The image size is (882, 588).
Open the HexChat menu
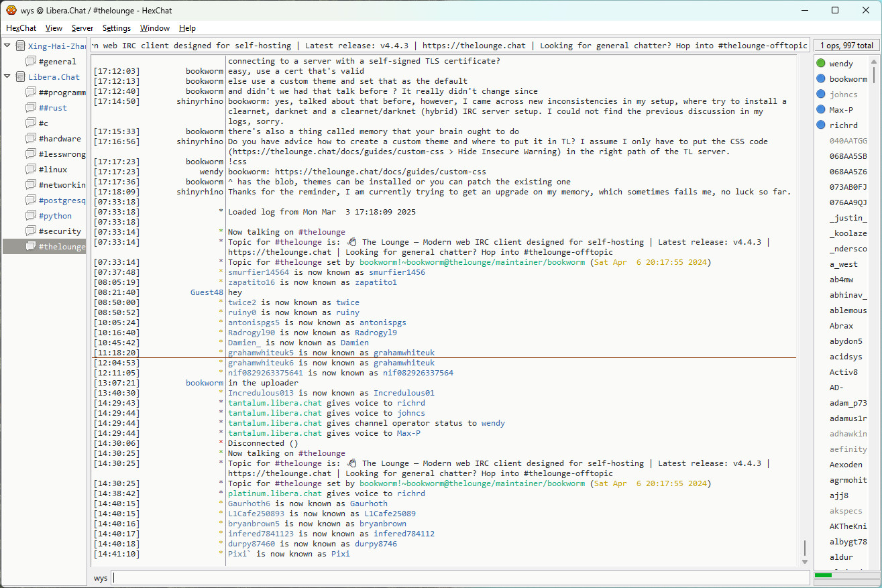[21, 28]
